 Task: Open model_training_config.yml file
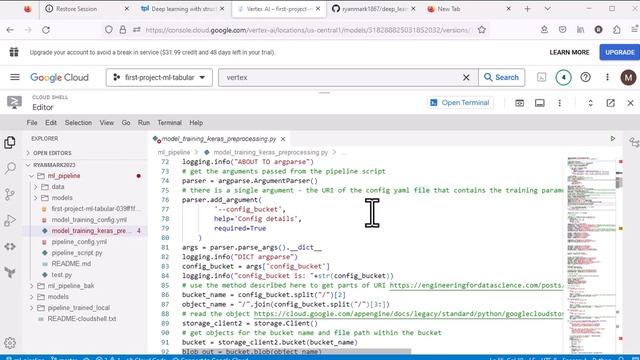click(x=89, y=220)
